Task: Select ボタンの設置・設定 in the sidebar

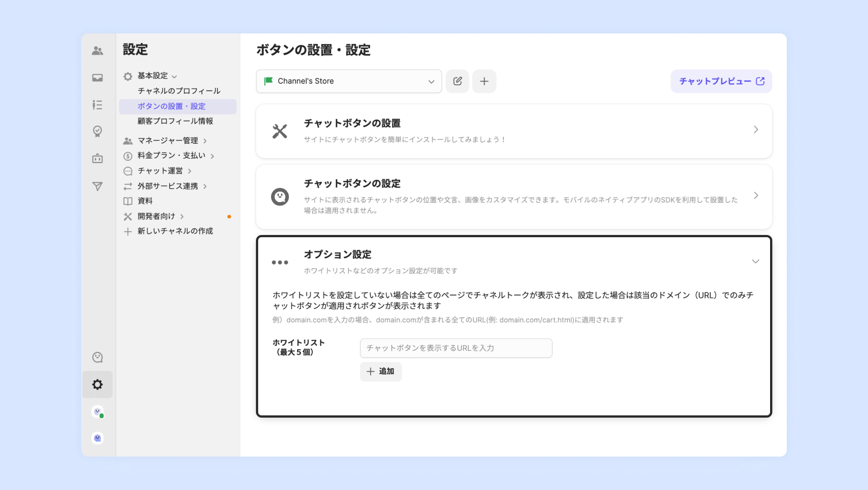Action: (x=177, y=106)
